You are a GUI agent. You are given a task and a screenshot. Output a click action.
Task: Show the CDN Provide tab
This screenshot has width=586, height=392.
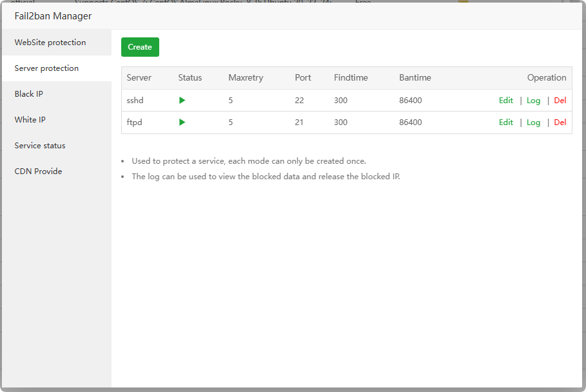pyautogui.click(x=38, y=171)
